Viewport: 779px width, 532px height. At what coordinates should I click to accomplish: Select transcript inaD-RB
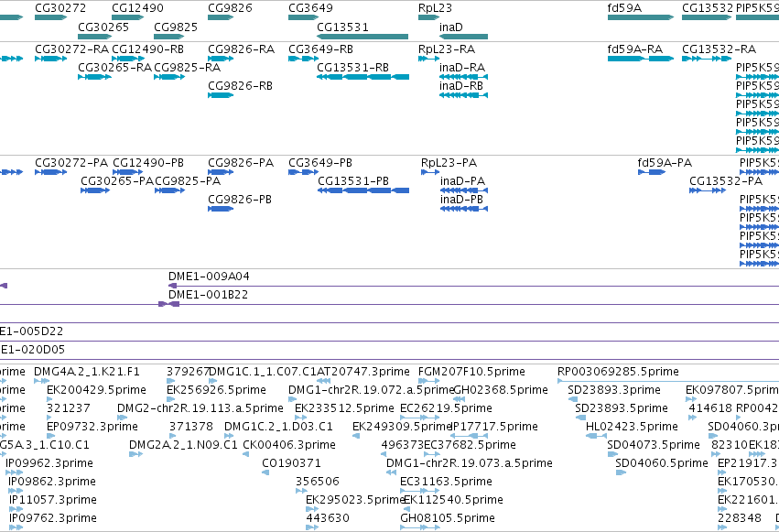click(x=463, y=95)
